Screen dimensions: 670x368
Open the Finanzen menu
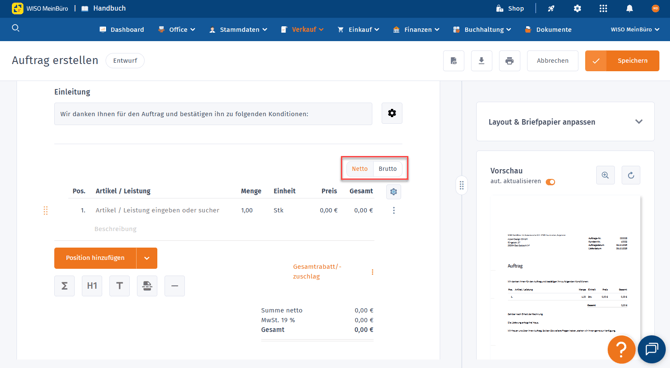click(416, 29)
